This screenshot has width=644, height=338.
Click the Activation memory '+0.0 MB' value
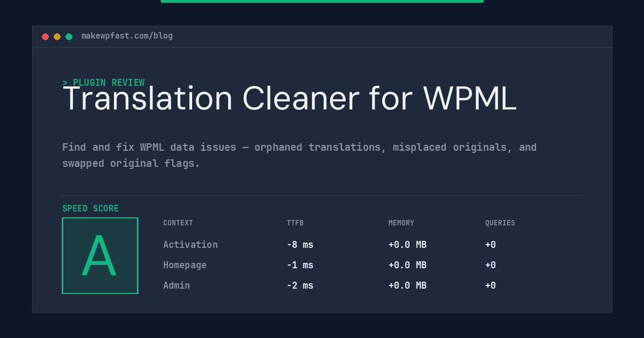tap(407, 245)
